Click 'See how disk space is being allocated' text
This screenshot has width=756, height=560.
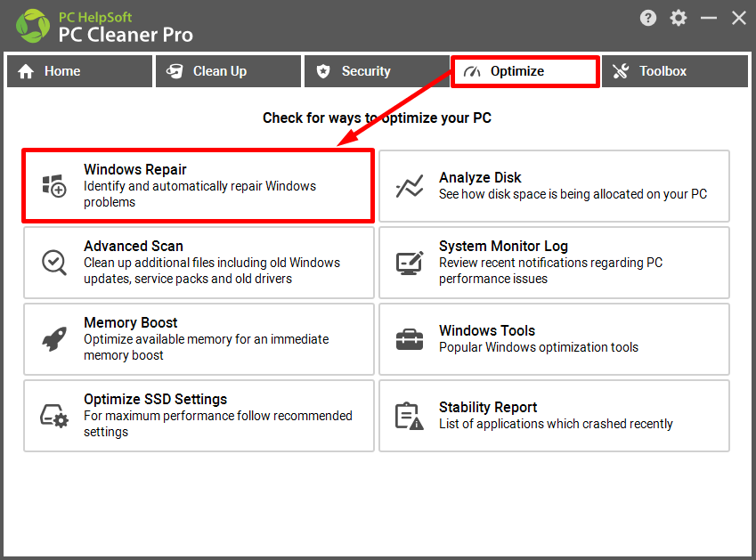[573, 194]
